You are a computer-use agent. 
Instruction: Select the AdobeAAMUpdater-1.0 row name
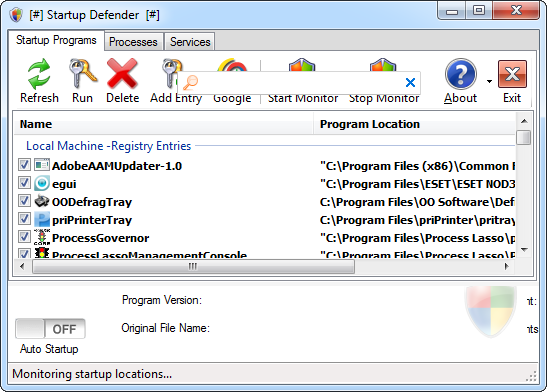pyautogui.click(x=117, y=166)
